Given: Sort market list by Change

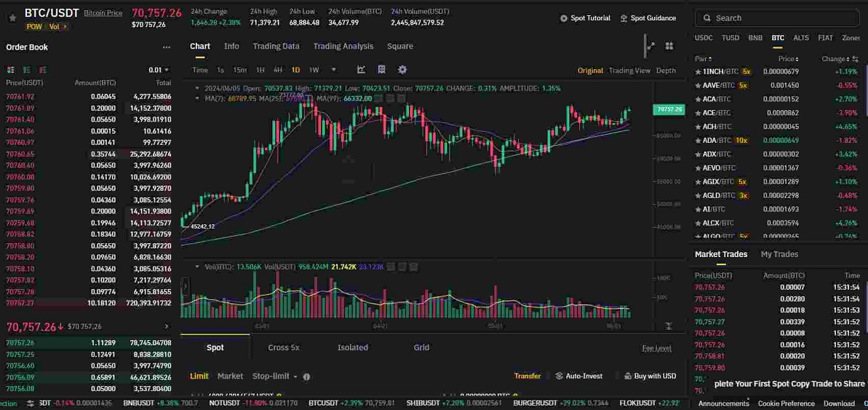Looking at the screenshot, I should [x=835, y=59].
